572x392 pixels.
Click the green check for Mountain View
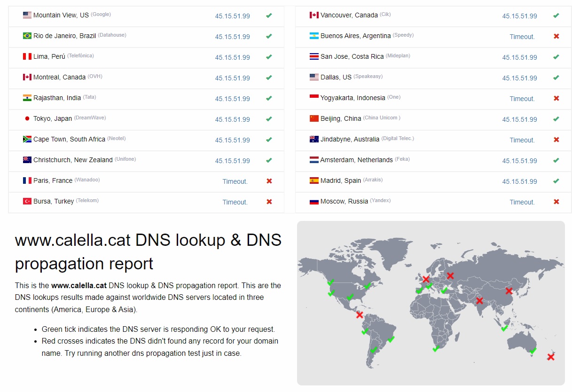(269, 16)
